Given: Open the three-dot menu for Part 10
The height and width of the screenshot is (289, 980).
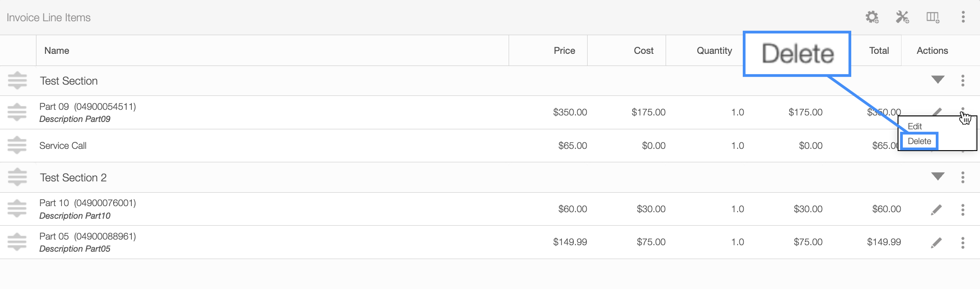Looking at the screenshot, I should point(963,210).
